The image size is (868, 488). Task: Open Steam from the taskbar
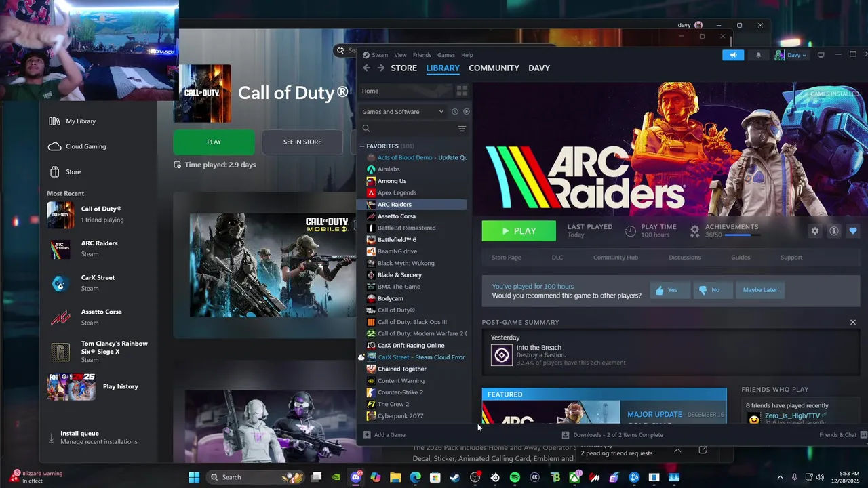point(455,477)
